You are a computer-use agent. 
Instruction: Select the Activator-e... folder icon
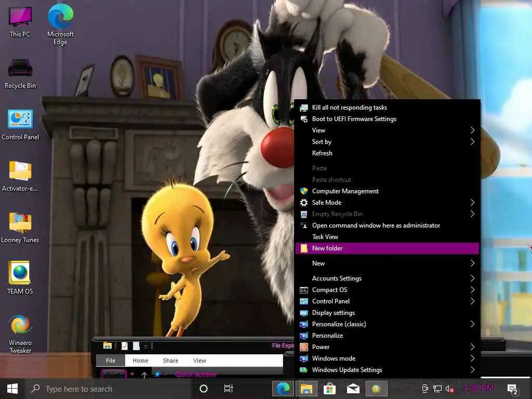click(20, 176)
